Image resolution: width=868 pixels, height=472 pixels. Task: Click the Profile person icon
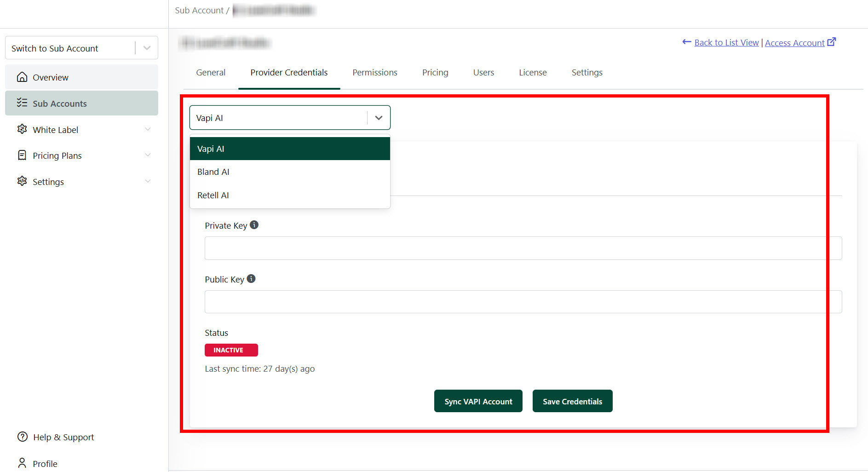[x=22, y=462]
